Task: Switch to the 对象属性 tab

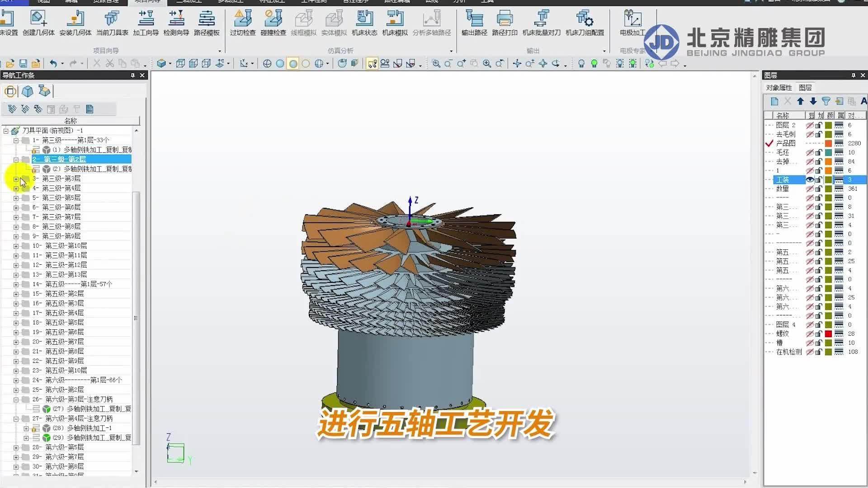Action: pyautogui.click(x=779, y=87)
